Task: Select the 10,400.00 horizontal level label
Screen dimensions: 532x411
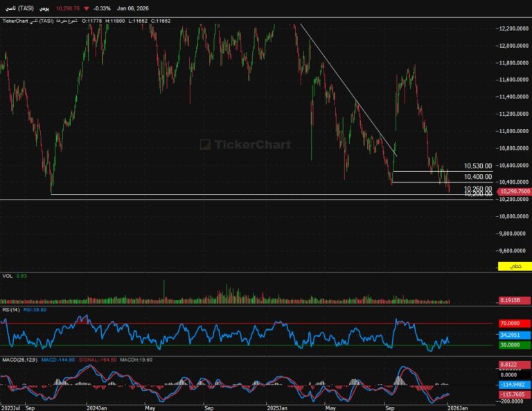Action: pyautogui.click(x=478, y=177)
